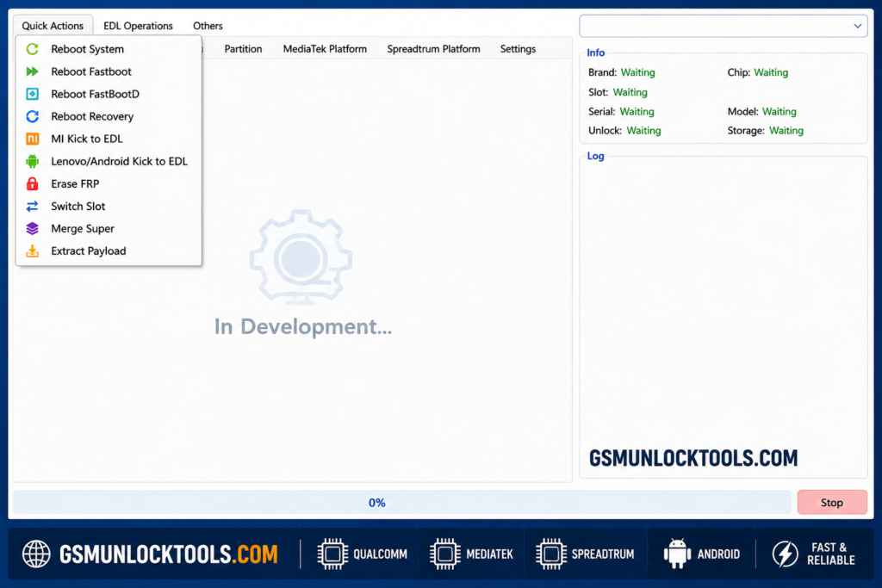Choose Switch Slot option
Screen dimensions: 882x588
coord(109,207)
